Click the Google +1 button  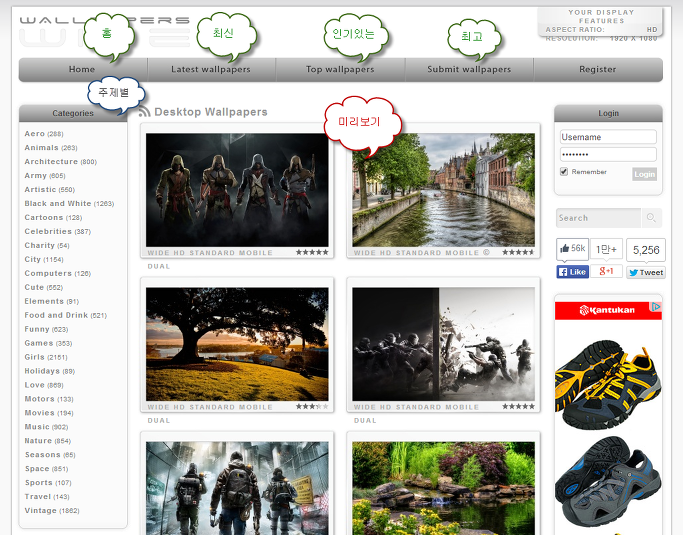(606, 271)
